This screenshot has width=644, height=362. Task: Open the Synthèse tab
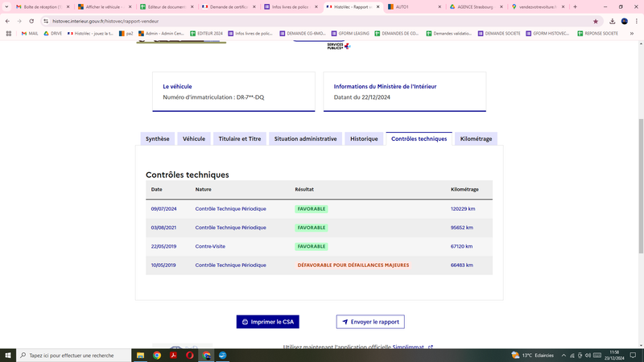pyautogui.click(x=157, y=138)
